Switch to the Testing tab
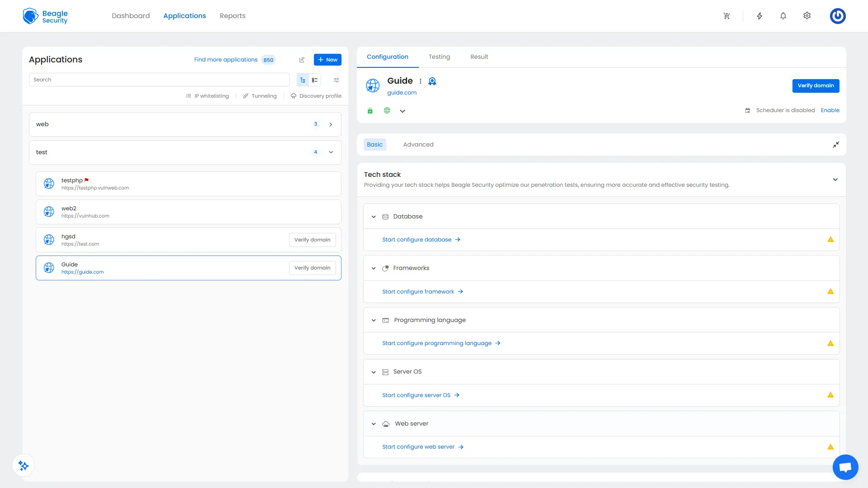Image resolution: width=868 pixels, height=488 pixels. [x=439, y=57]
